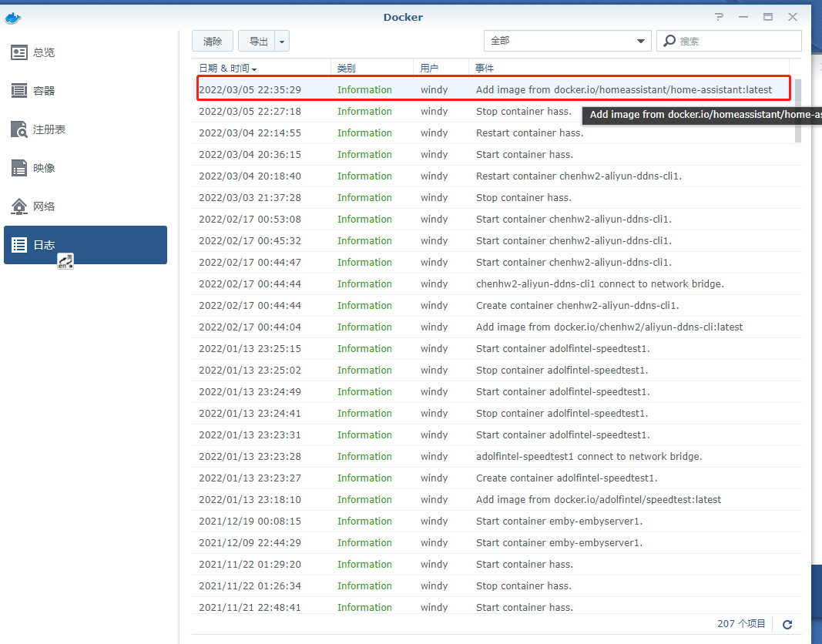Go to 注册表 registry section
The height and width of the screenshot is (644, 822).
click(x=86, y=129)
